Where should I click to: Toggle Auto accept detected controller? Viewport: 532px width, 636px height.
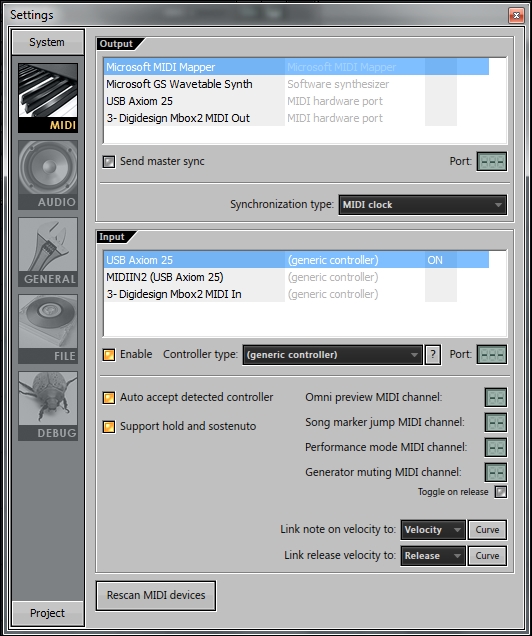109,398
